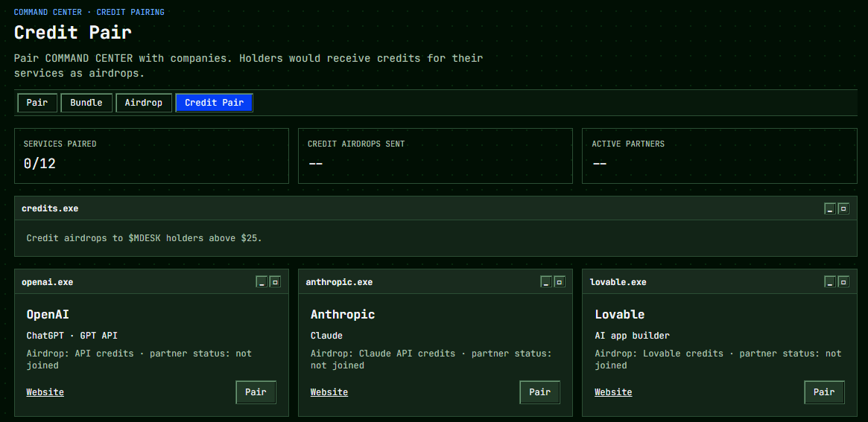Click the COMMAND CENTER · CREDIT PAIRING breadcrumb
868x422 pixels.
tap(89, 12)
